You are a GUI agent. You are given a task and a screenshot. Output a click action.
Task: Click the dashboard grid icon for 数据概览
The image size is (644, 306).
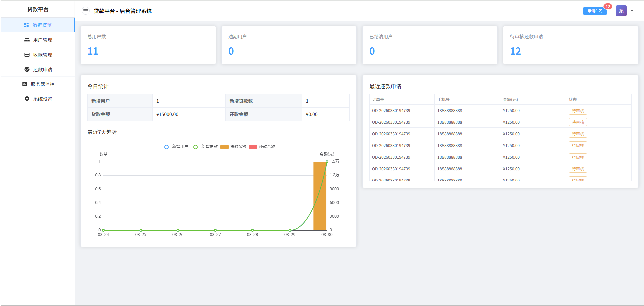[x=26, y=25]
